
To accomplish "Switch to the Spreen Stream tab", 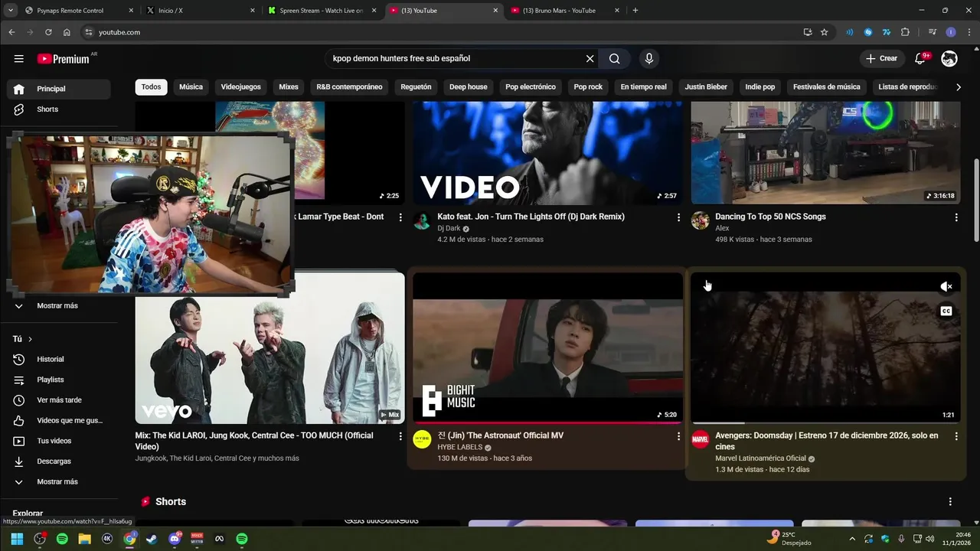I will [x=322, y=11].
